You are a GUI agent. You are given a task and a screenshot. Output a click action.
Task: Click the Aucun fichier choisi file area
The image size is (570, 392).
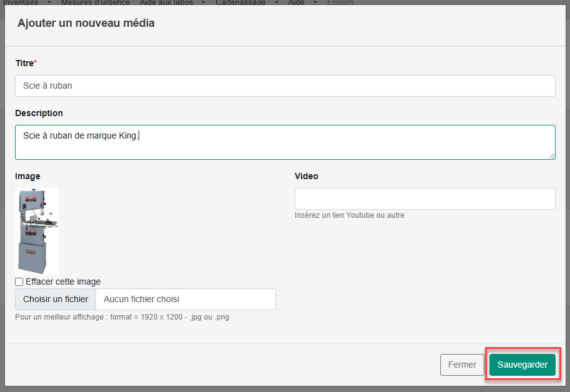pos(185,300)
